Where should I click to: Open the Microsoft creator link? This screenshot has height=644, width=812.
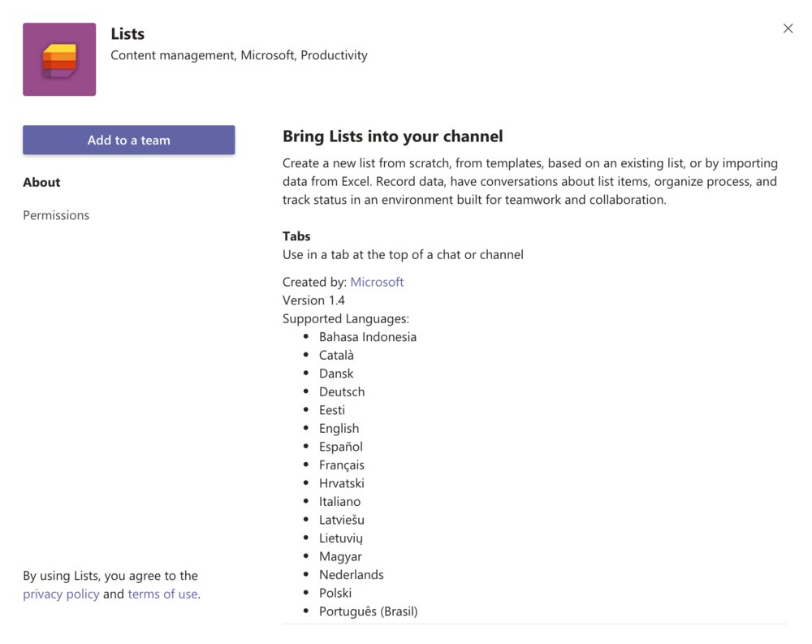click(377, 282)
